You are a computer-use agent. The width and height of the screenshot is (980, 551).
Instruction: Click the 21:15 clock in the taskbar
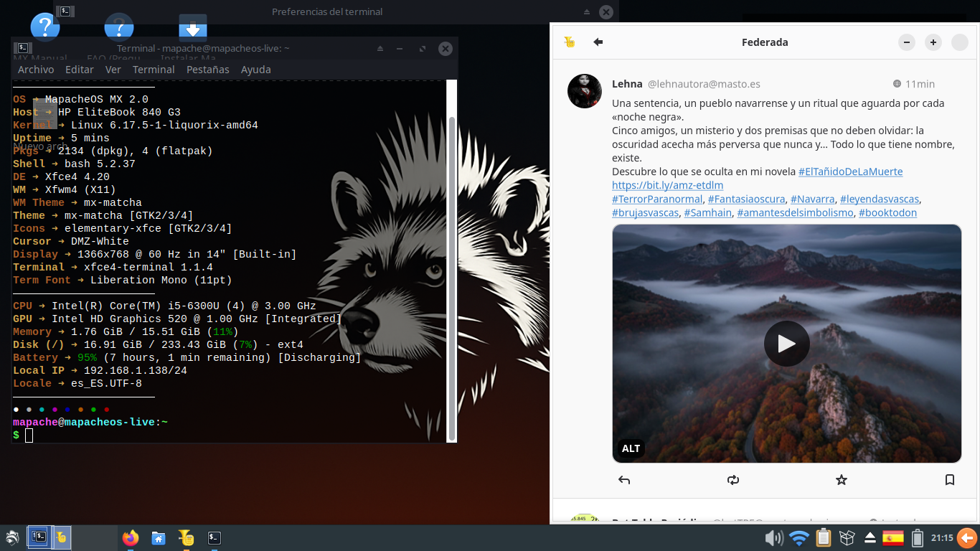coord(942,537)
